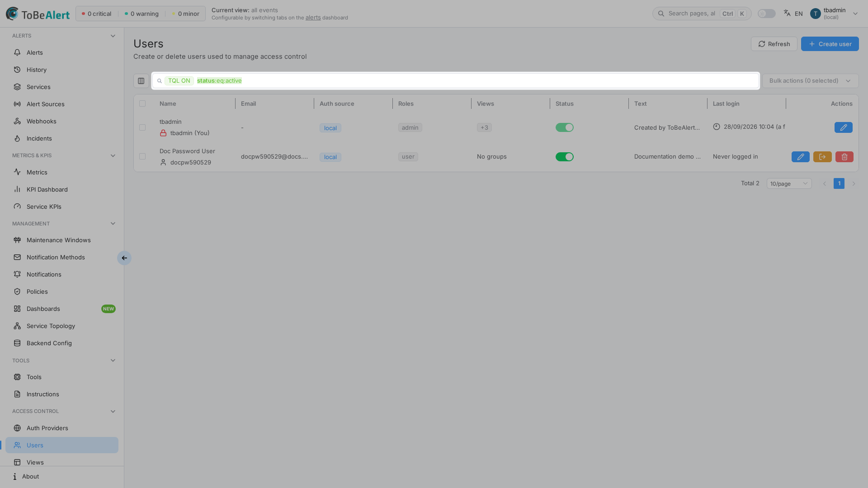Click red delete trash icon for docpw590529
The image size is (868, 488).
(x=844, y=157)
